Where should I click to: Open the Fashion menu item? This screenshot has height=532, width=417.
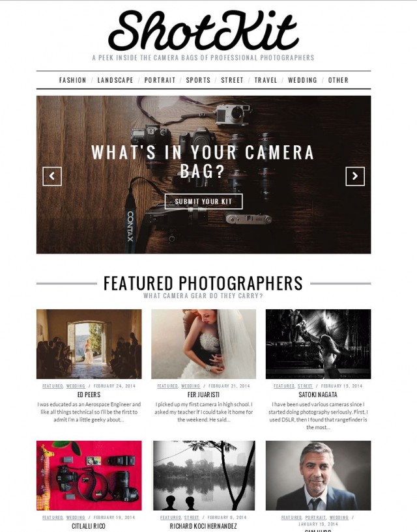click(73, 80)
